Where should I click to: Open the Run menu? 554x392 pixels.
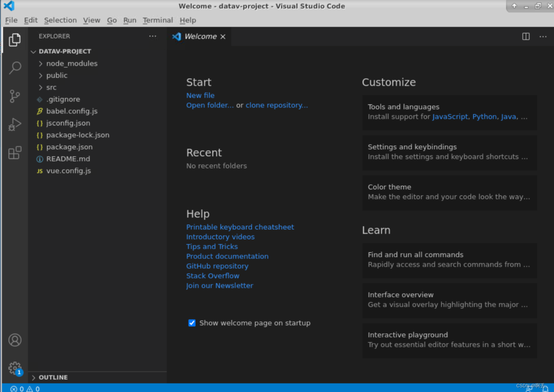(130, 20)
